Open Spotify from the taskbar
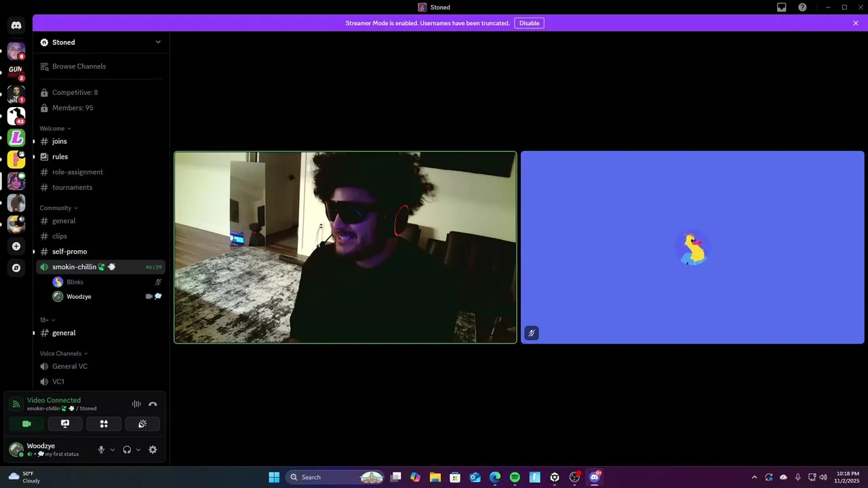This screenshot has height=488, width=868. pyautogui.click(x=515, y=477)
